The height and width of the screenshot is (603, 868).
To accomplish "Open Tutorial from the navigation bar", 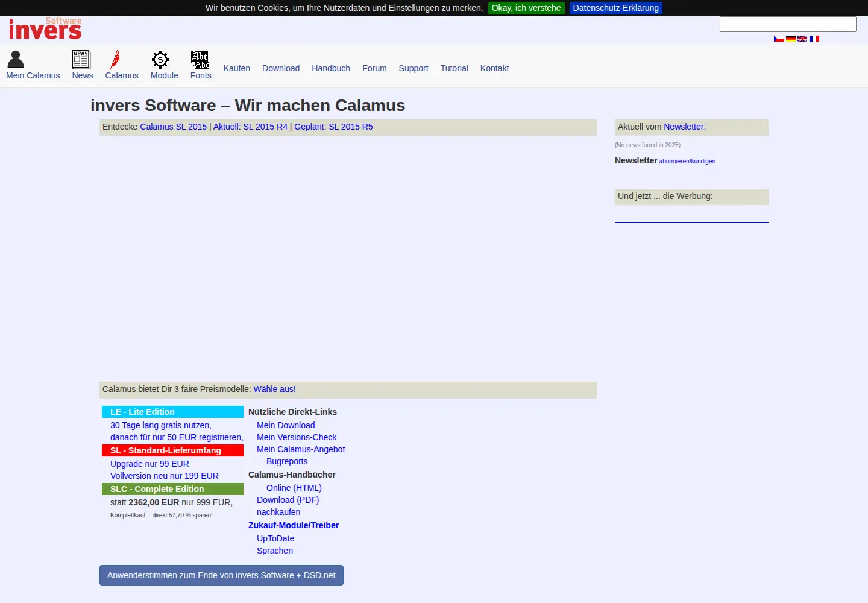I will [x=454, y=68].
